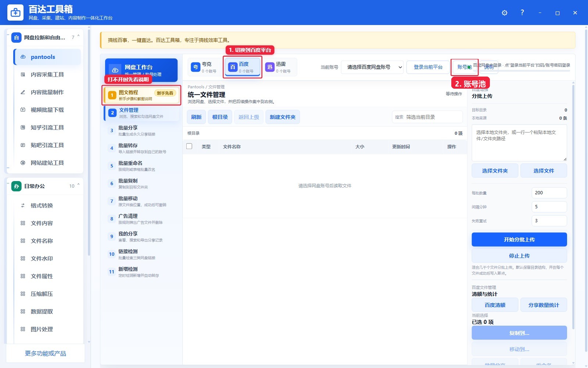The height and width of the screenshot is (368, 588).
Task: Start upload with 开始分批上传
Action: pyautogui.click(x=519, y=240)
